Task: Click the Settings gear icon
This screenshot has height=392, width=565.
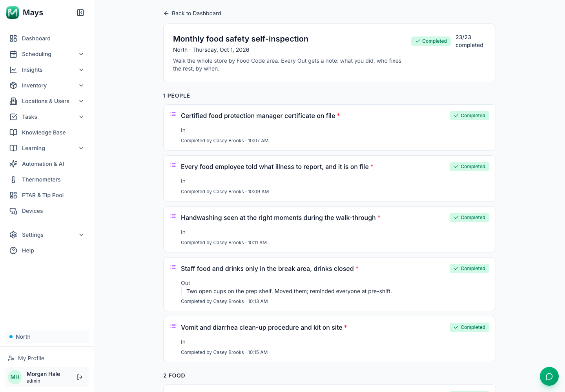Action: click(x=13, y=235)
